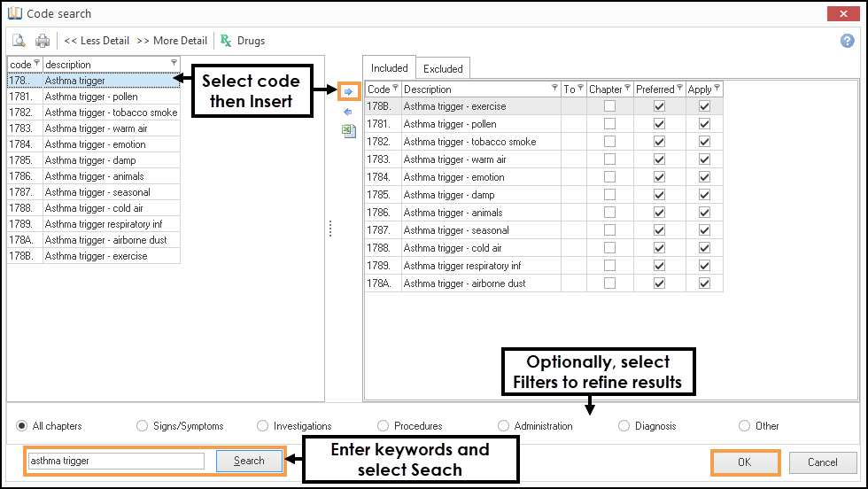Click the printer icon in toolbar
868x489 pixels.
click(42, 41)
